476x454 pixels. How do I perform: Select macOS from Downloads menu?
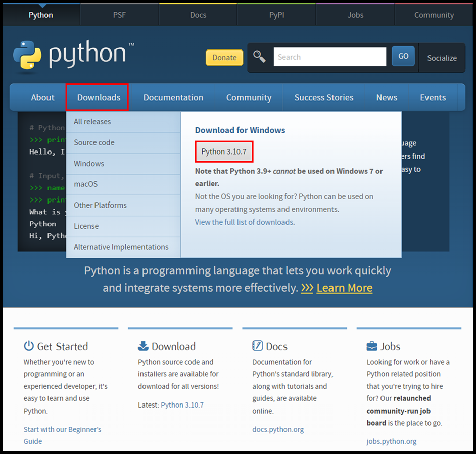[123, 184]
